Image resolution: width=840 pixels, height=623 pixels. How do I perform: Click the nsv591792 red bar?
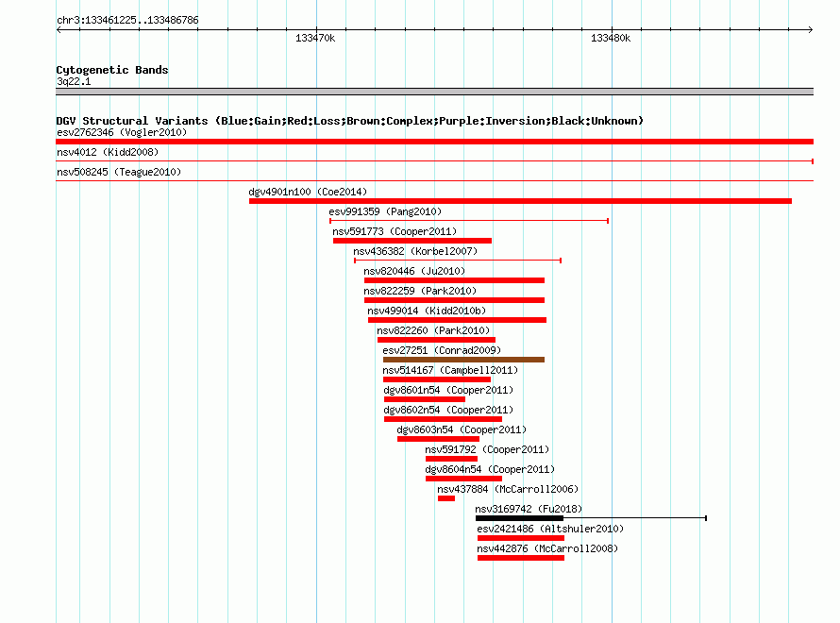coord(451,459)
